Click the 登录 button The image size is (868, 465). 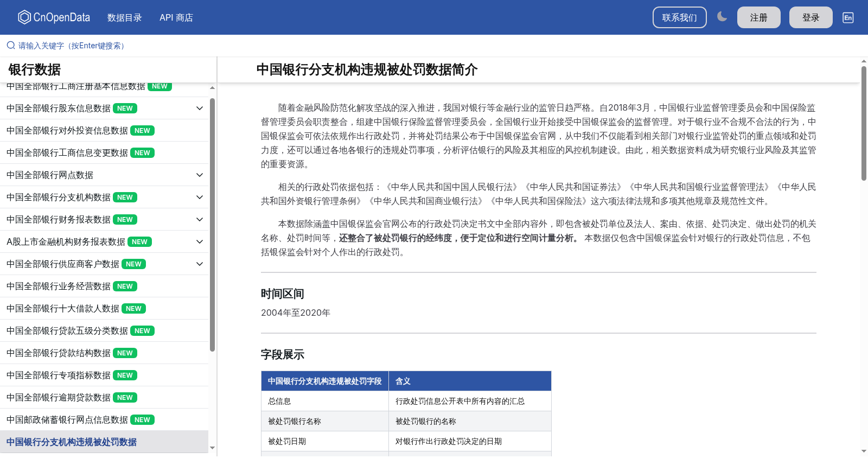(811, 17)
